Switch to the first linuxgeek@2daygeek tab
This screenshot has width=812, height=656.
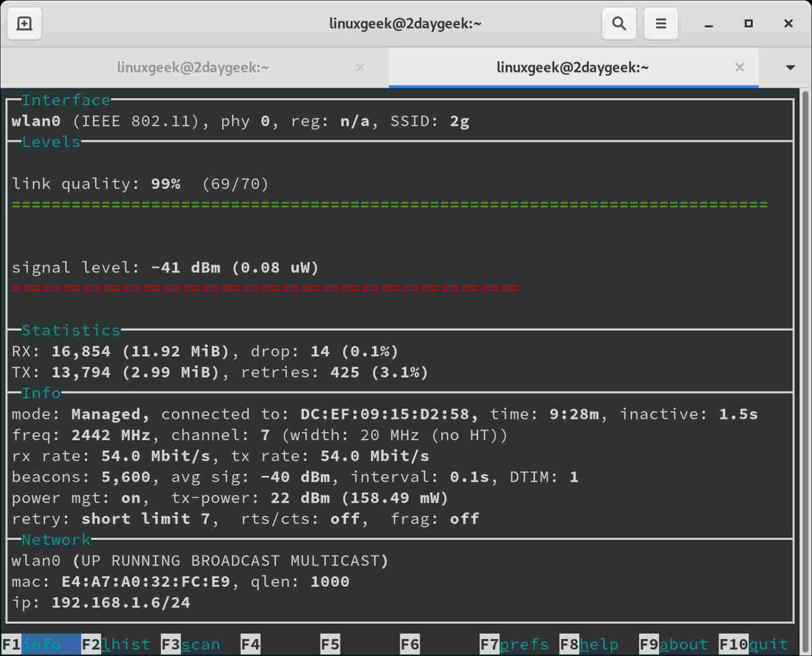pyautogui.click(x=193, y=67)
